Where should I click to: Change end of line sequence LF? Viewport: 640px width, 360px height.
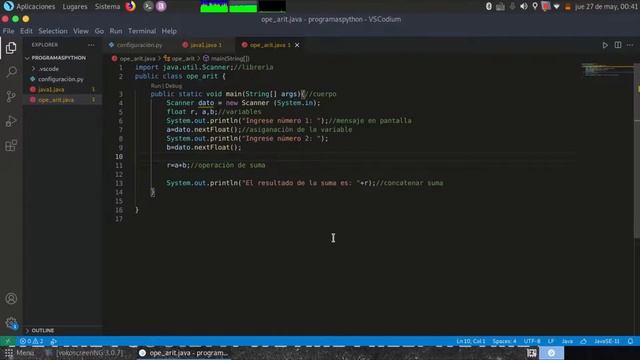pos(551,341)
